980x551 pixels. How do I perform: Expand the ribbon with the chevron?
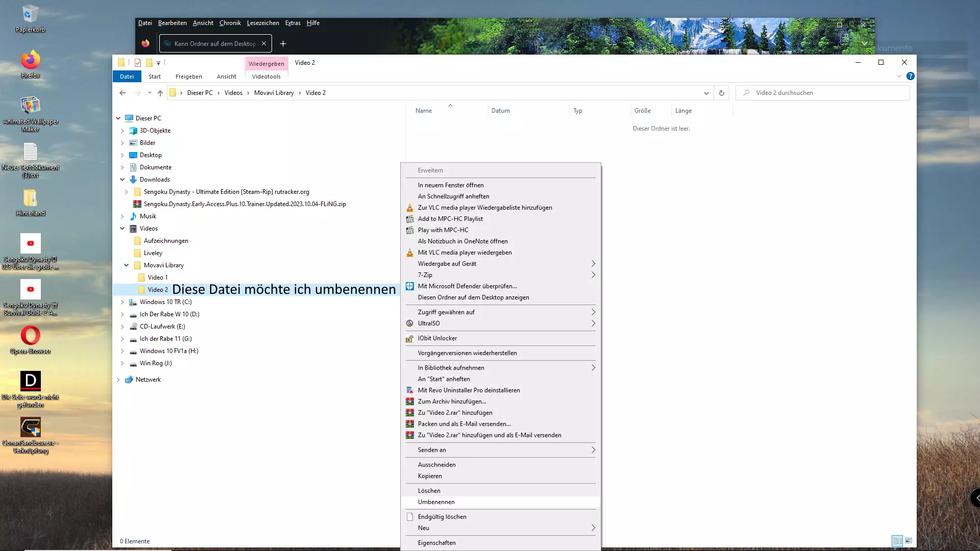(x=899, y=76)
